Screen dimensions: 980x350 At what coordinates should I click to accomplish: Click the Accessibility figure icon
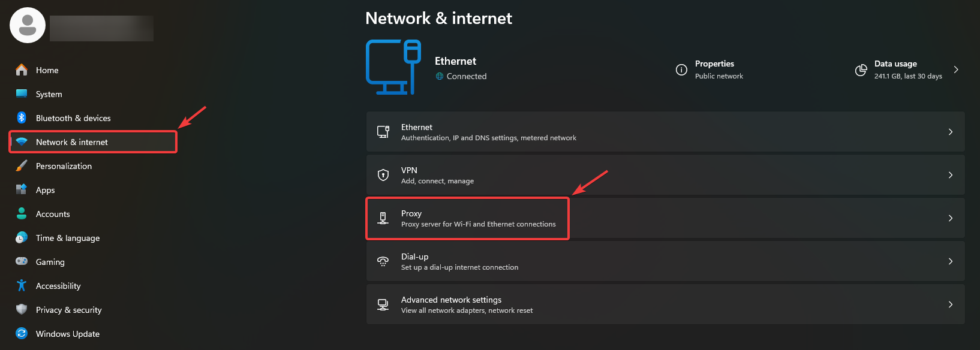click(22, 286)
